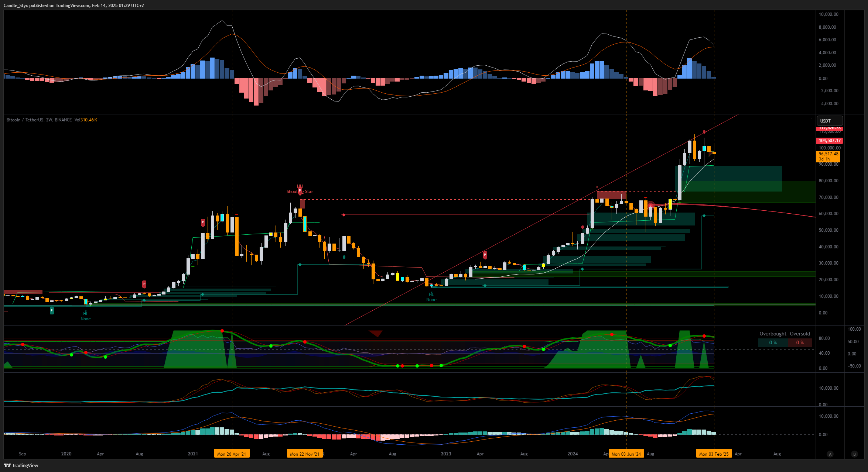868x472 pixels.
Task: Click the 2021 time axis label
Action: pyautogui.click(x=193, y=454)
